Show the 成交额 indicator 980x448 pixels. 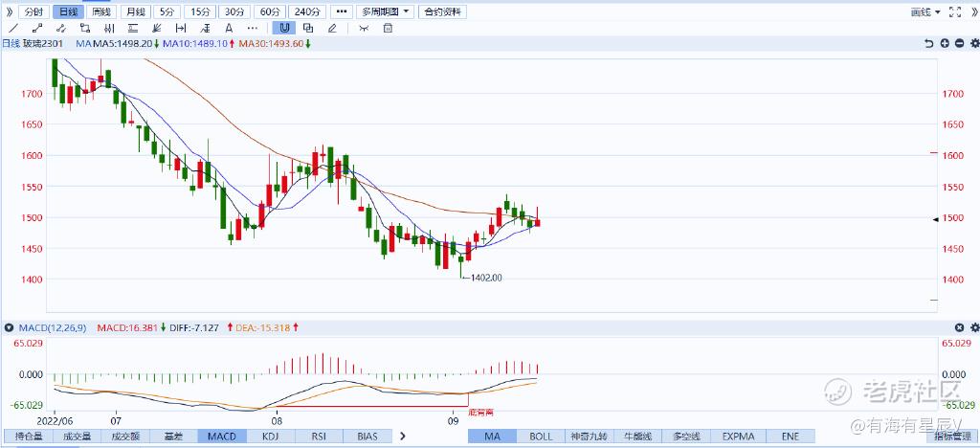124,437
